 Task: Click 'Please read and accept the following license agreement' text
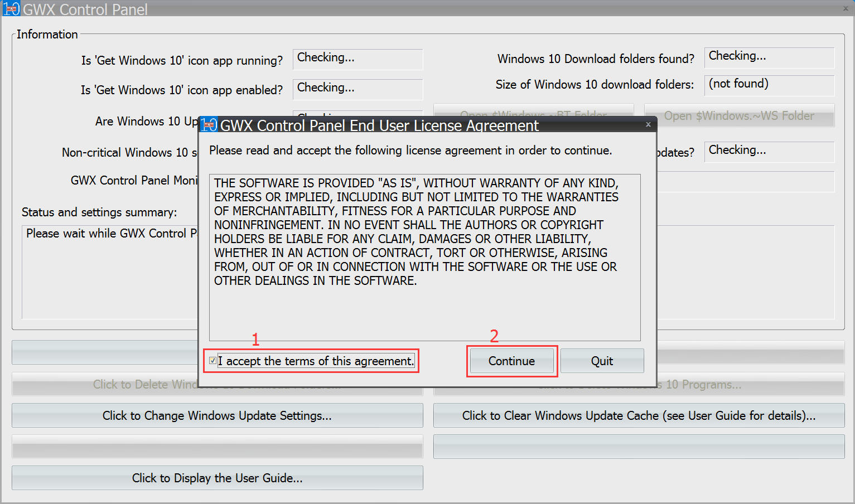pos(410,151)
